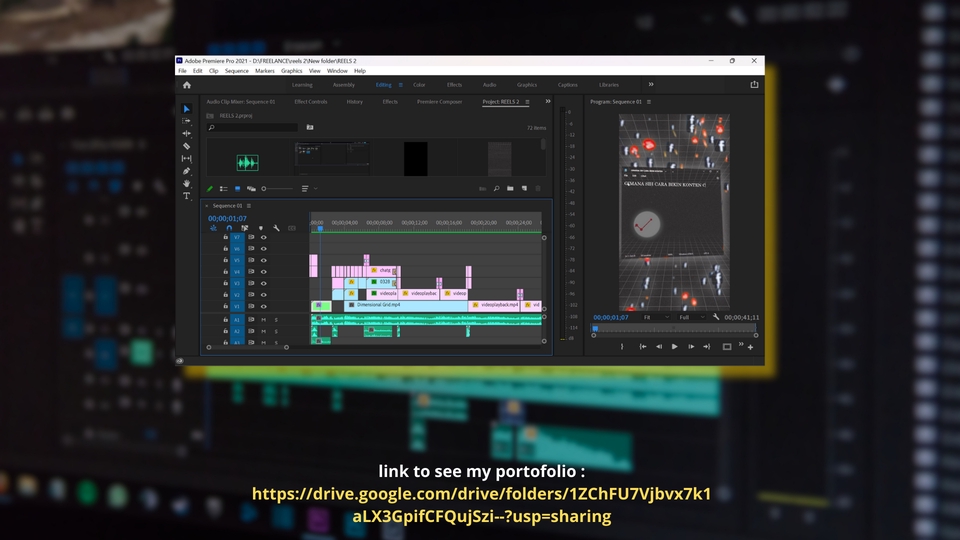Switch to Color workspace
Image resolution: width=960 pixels, height=540 pixels.
[419, 85]
